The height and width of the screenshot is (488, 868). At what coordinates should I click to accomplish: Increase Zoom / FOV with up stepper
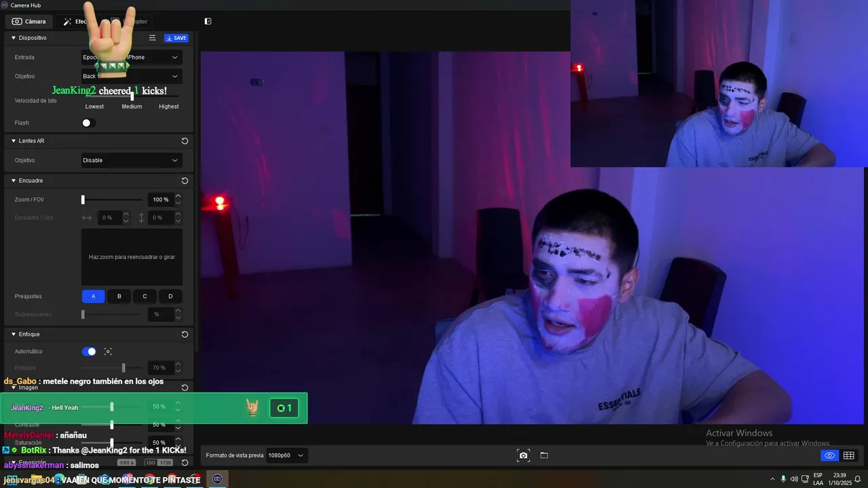pyautogui.click(x=178, y=197)
